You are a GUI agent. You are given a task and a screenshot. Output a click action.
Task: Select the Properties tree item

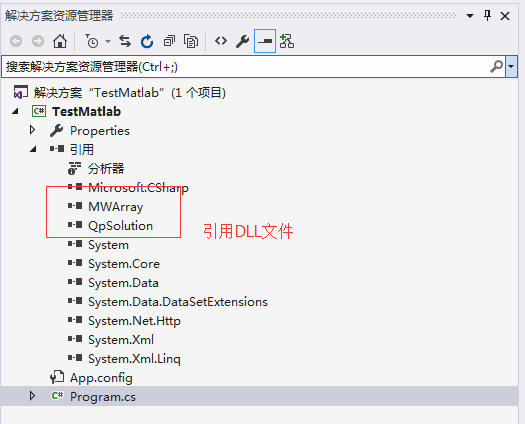(99, 131)
